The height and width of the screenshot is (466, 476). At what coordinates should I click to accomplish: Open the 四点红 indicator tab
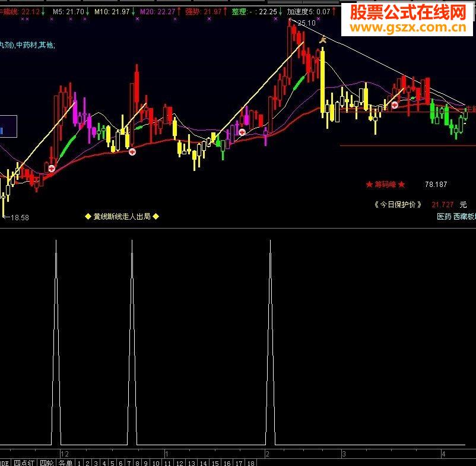24,463
